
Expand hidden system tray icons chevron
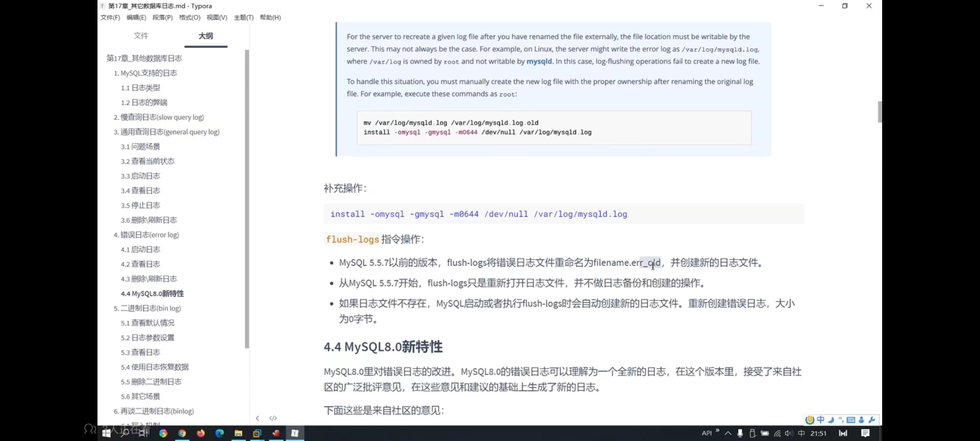pyautogui.click(x=728, y=433)
